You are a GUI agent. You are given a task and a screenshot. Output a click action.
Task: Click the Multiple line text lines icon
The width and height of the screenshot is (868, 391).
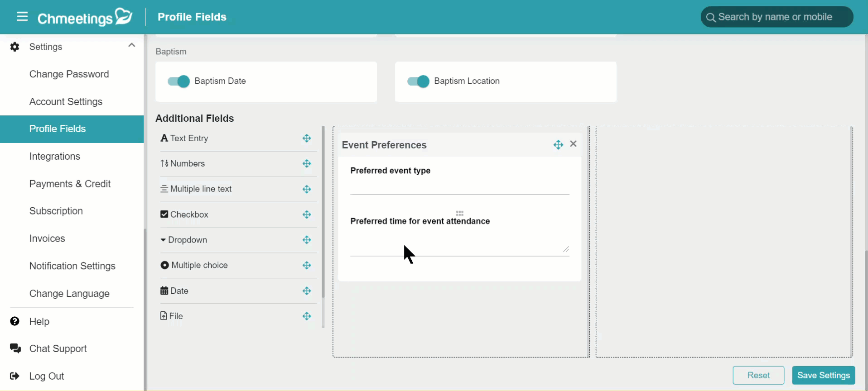click(x=164, y=189)
